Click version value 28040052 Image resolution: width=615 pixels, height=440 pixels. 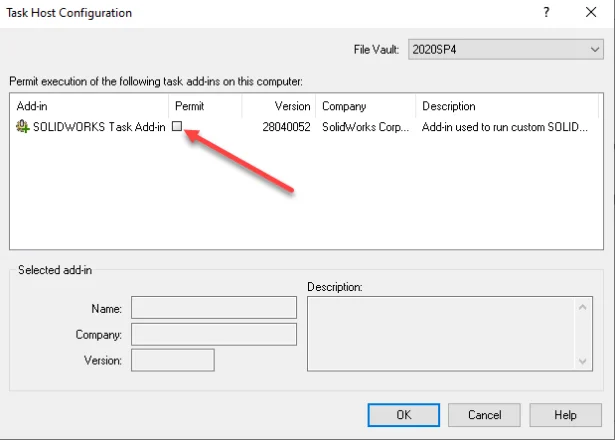click(286, 127)
